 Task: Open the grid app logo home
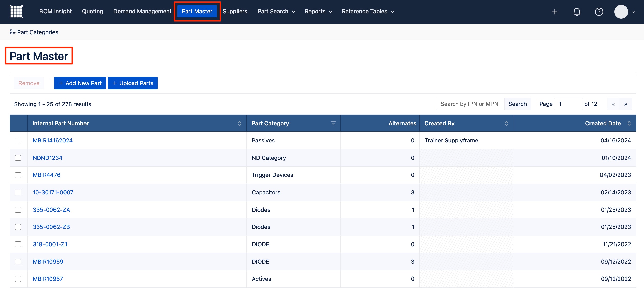click(16, 12)
